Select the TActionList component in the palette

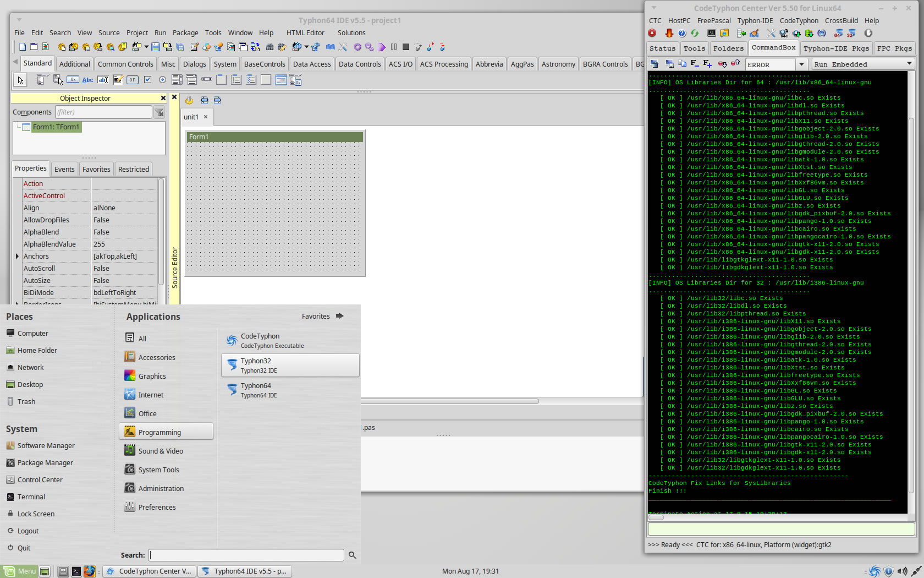[x=296, y=80]
